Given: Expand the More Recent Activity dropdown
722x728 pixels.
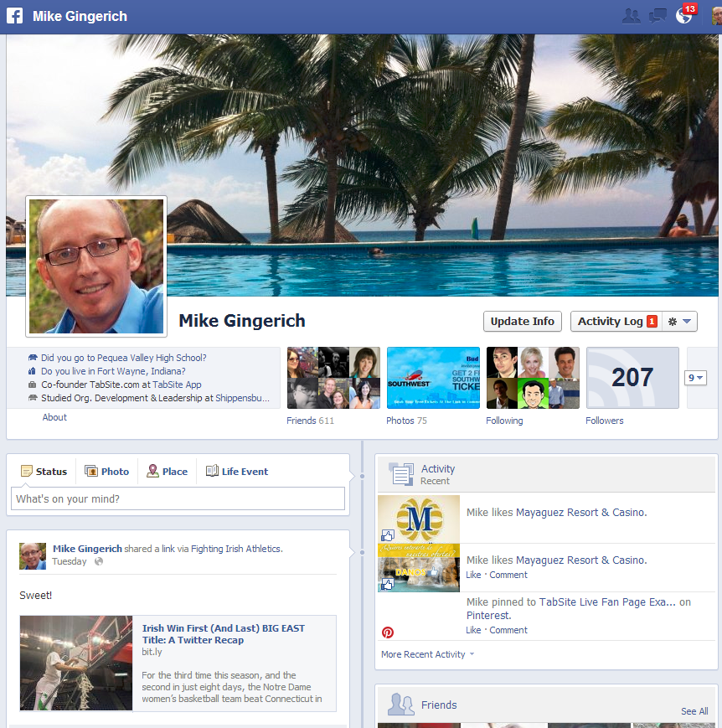Looking at the screenshot, I should [x=423, y=654].
